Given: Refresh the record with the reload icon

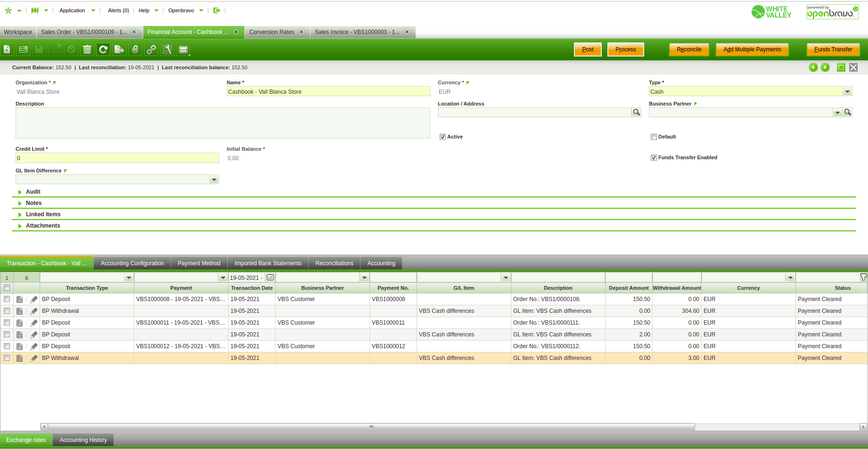Looking at the screenshot, I should coord(103,49).
